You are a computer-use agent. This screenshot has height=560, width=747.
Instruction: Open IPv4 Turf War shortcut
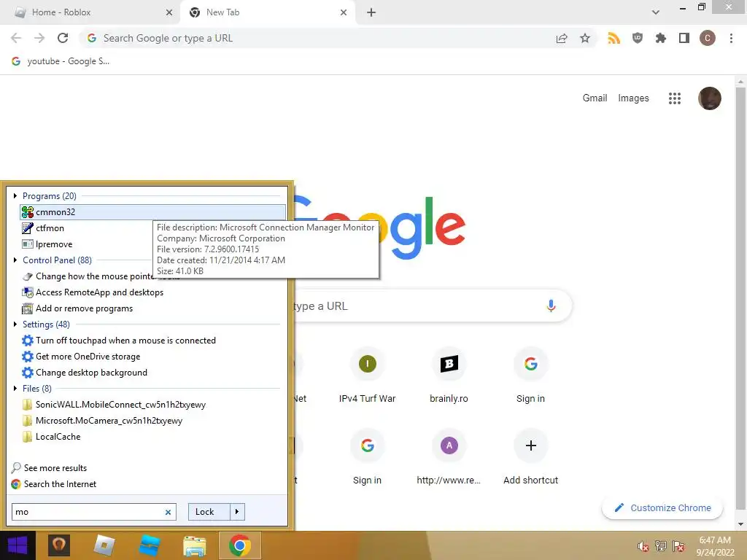click(368, 376)
